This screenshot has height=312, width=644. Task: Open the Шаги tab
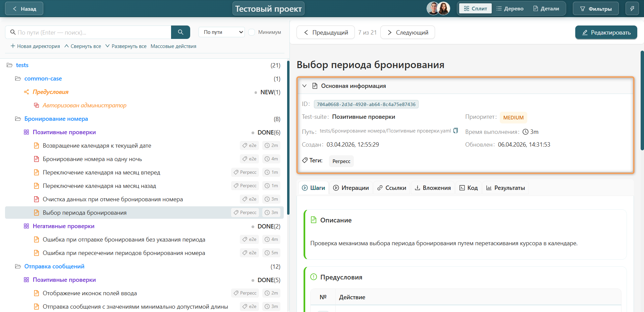313,188
